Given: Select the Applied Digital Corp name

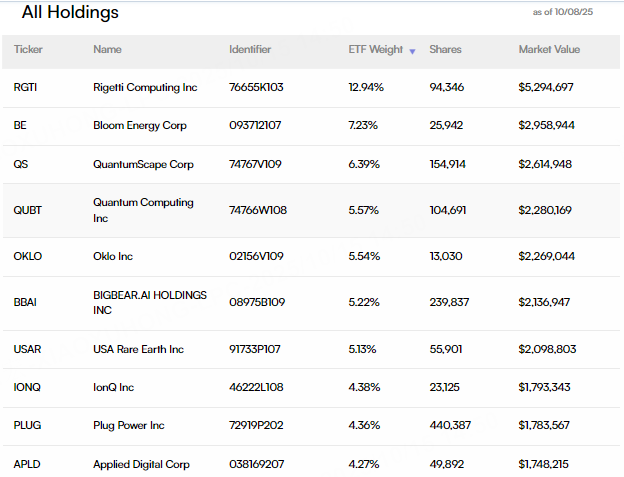Looking at the screenshot, I should (x=141, y=465).
